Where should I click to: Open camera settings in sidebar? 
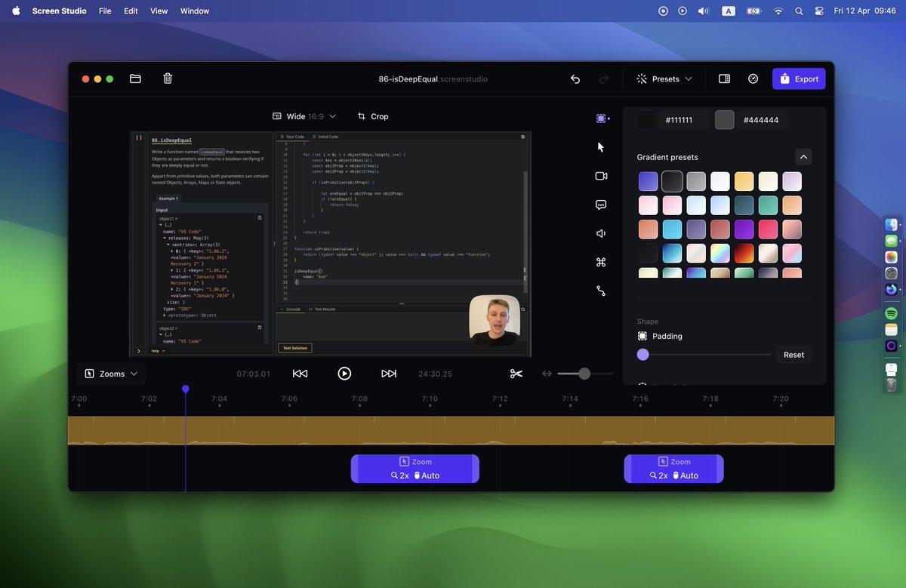601,176
